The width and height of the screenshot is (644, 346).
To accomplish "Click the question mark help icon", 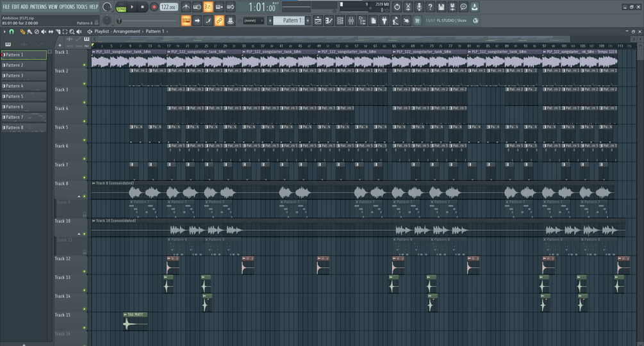I will point(430,7).
